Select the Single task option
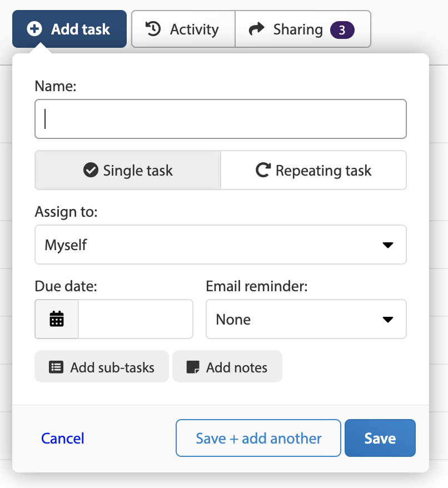 point(128,170)
